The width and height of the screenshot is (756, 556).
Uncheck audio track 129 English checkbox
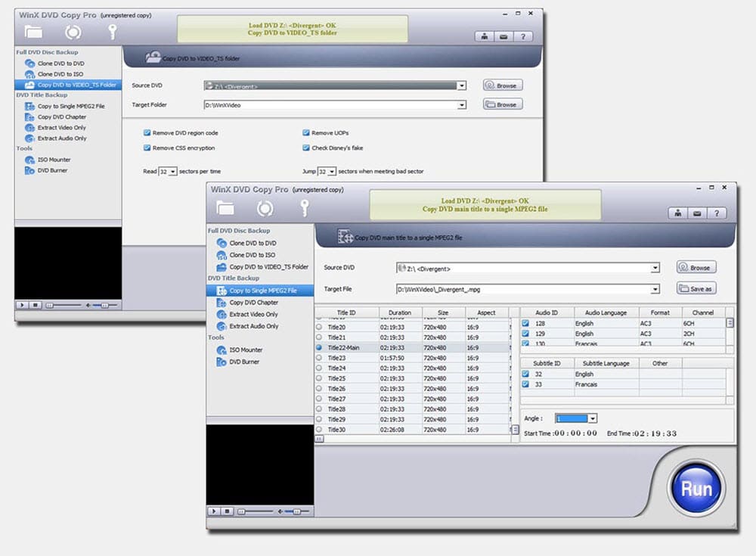pos(525,334)
